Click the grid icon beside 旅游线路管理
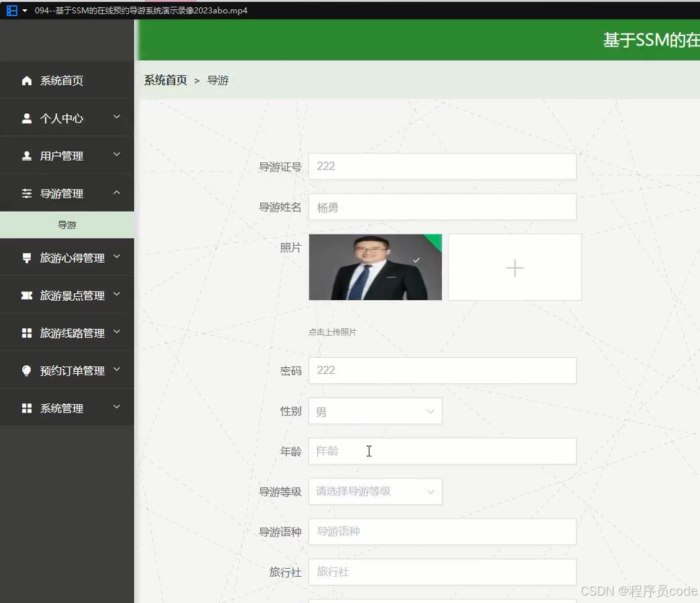700x603 pixels. pyautogui.click(x=27, y=333)
